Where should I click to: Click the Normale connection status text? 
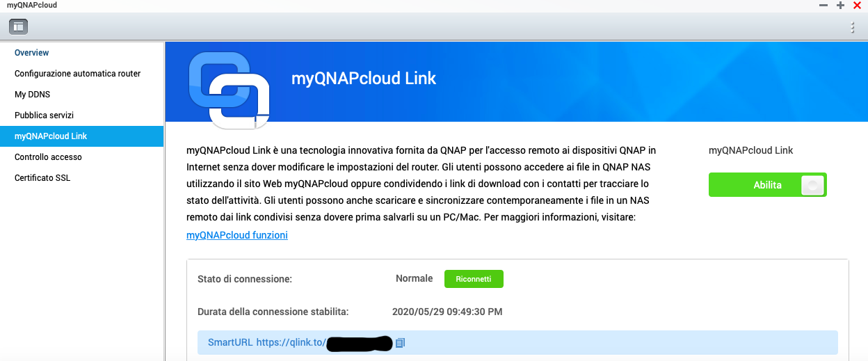click(414, 279)
